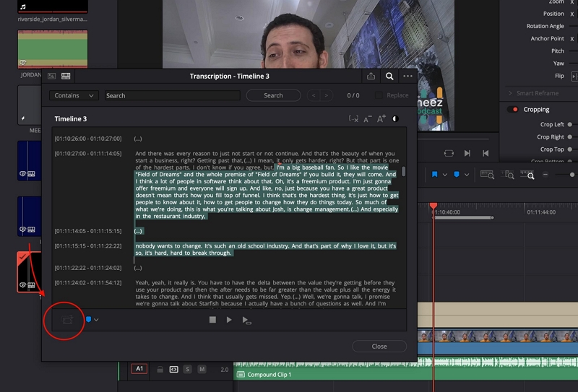
Task: Adjust the Crop Left slider handle
Action: tap(570, 124)
